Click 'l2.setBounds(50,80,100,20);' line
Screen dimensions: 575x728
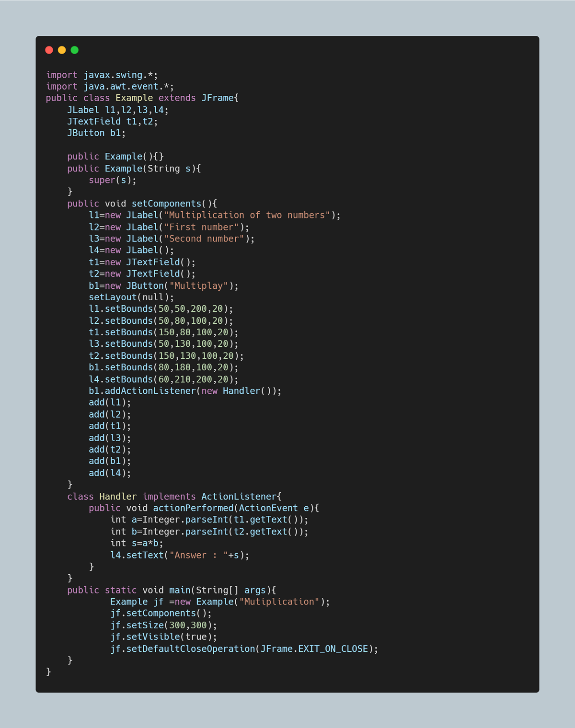[161, 321]
